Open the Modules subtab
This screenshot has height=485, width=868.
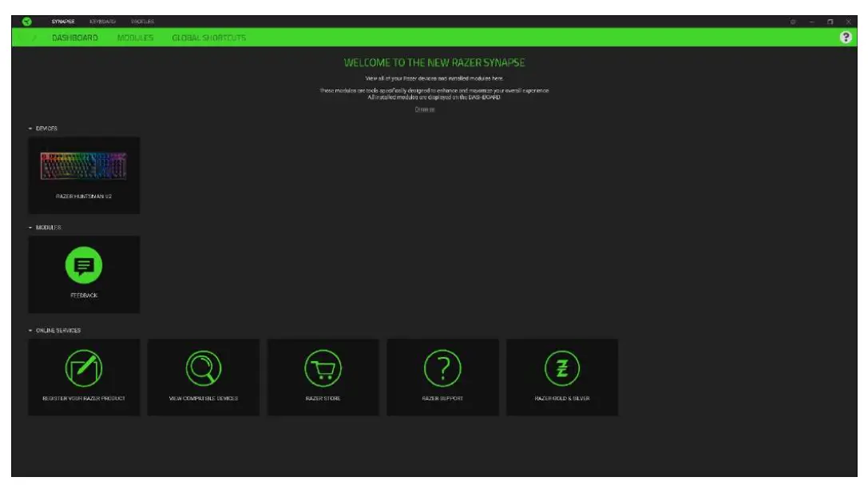tap(135, 38)
